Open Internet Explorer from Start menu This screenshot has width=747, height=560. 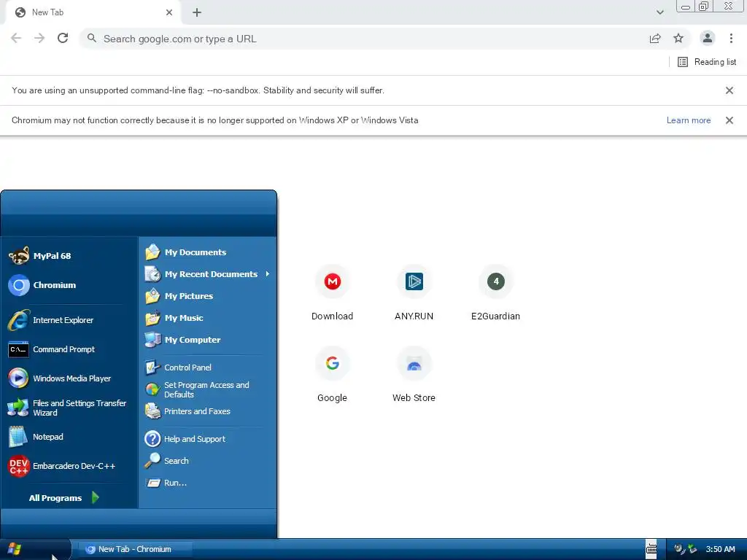coord(69,320)
